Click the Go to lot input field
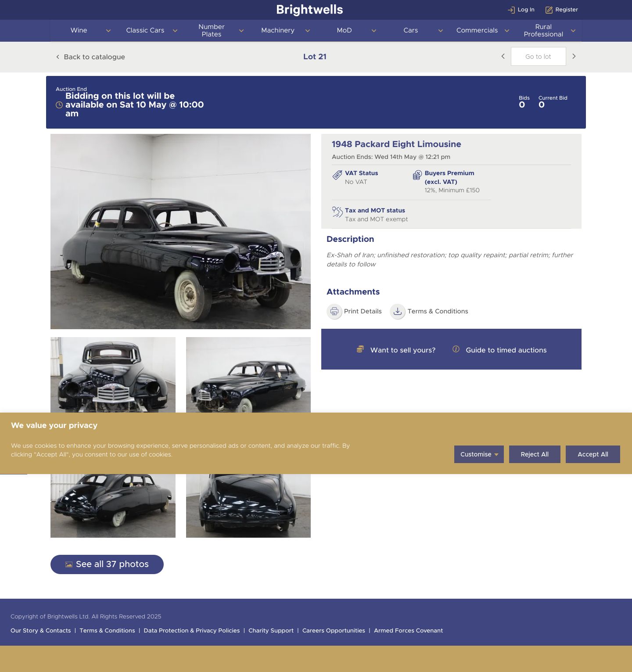The width and height of the screenshot is (632, 672). coord(538,57)
